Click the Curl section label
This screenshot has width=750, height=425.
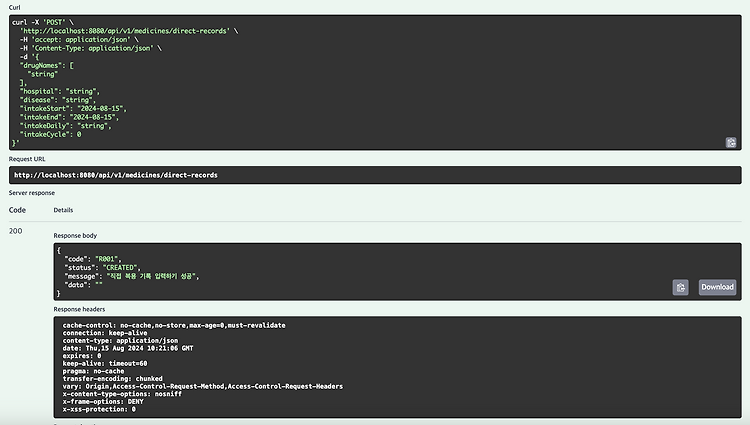point(14,7)
